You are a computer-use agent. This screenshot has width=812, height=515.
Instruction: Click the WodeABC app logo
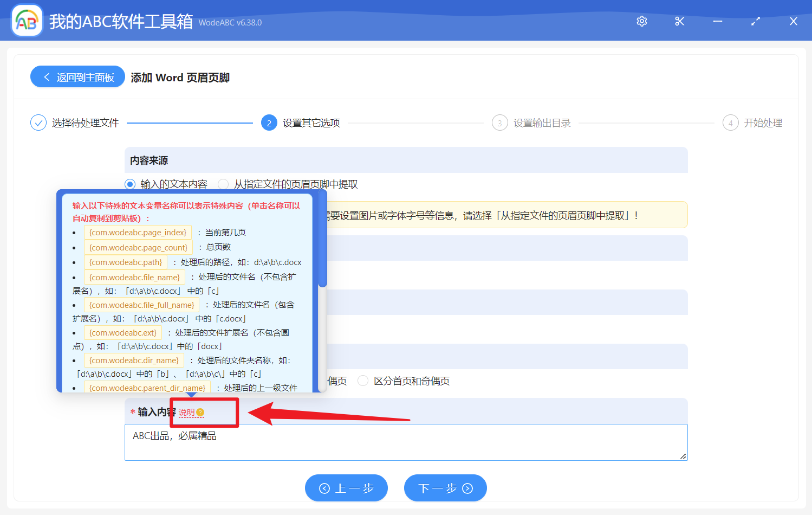tap(27, 21)
